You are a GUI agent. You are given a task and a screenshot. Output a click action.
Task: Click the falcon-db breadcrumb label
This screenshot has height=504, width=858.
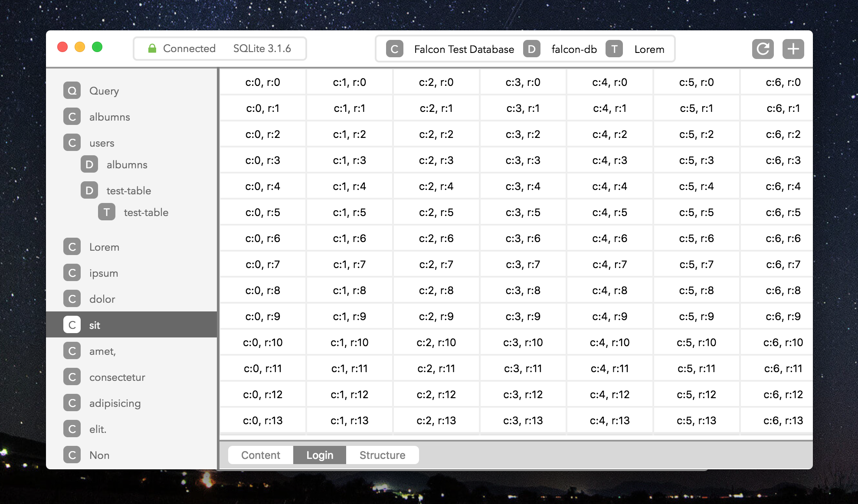coord(574,49)
